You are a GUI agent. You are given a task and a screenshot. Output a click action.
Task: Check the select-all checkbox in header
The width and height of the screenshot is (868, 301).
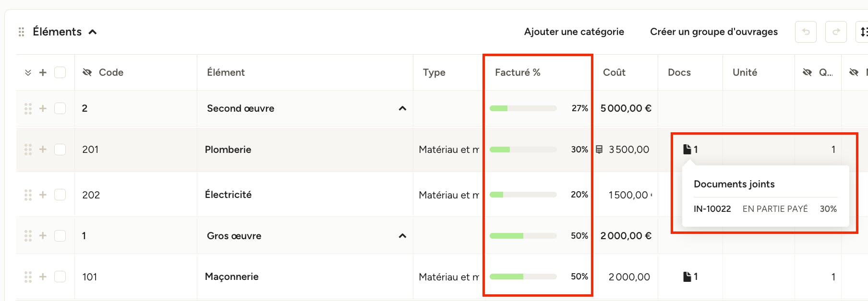click(x=60, y=72)
